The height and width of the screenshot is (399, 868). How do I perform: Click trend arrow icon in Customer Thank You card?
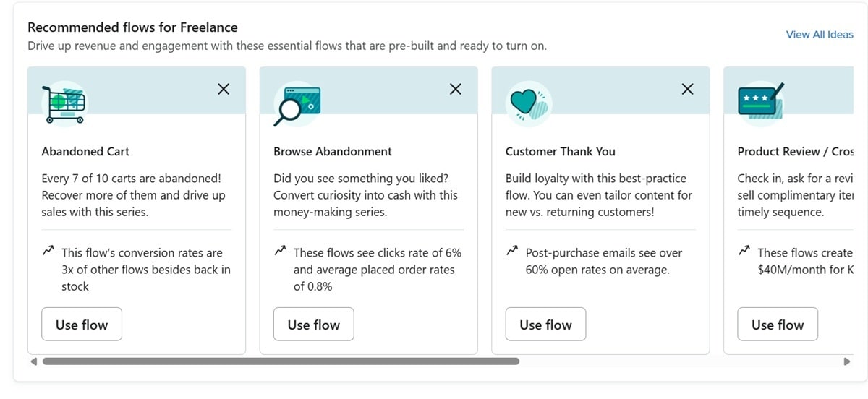click(x=512, y=252)
